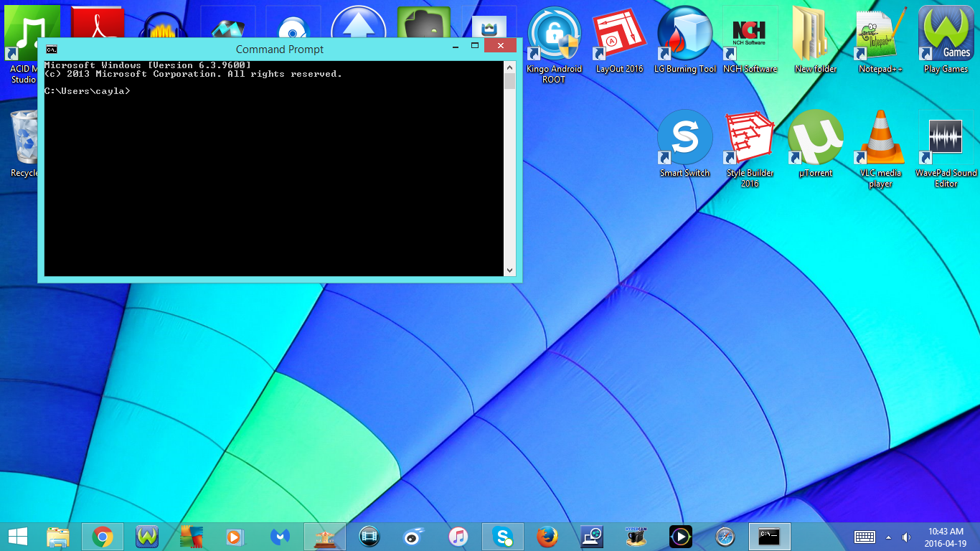Select the VLC media player shortcut

pyautogui.click(x=881, y=149)
